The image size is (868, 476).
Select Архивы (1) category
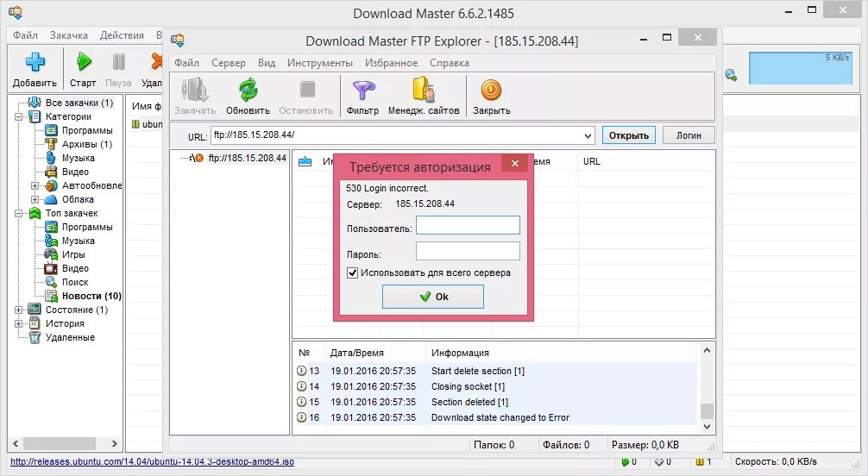pyautogui.click(x=87, y=145)
